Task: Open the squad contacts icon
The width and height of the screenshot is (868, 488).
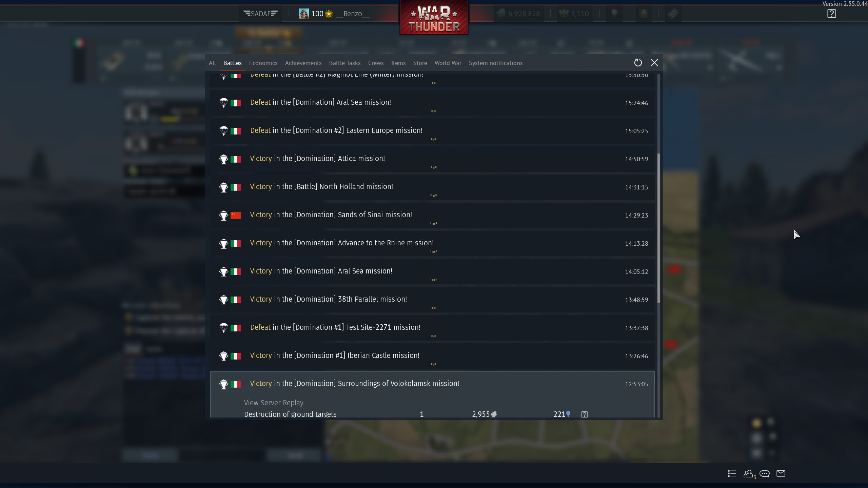Action: point(749,474)
